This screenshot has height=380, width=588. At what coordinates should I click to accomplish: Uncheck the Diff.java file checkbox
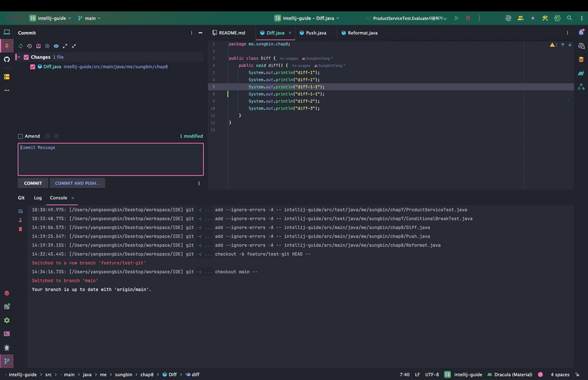point(33,67)
